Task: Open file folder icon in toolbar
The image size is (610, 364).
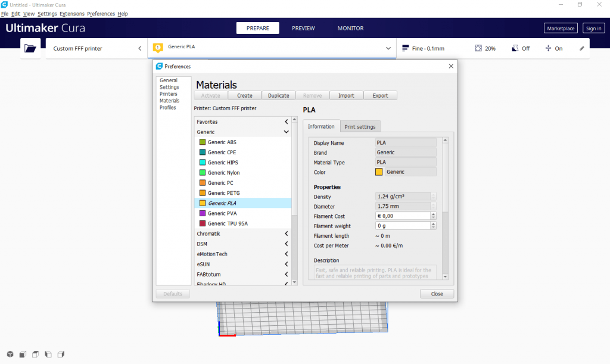Action: click(x=30, y=48)
